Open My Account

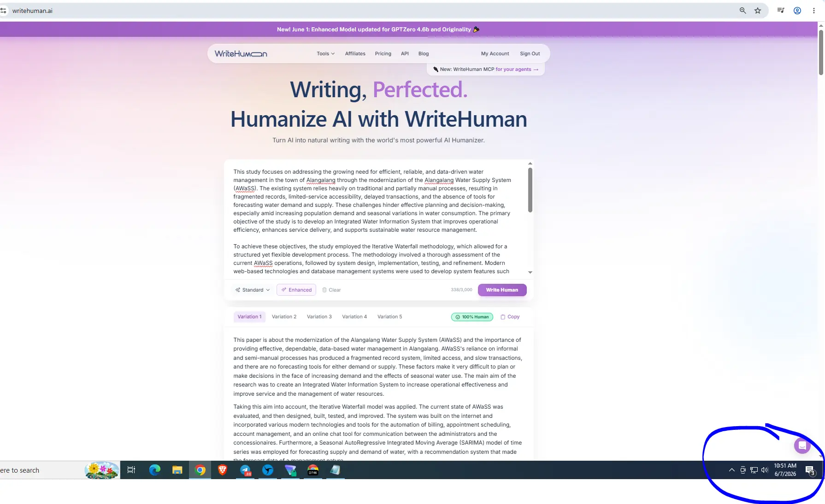click(x=495, y=54)
